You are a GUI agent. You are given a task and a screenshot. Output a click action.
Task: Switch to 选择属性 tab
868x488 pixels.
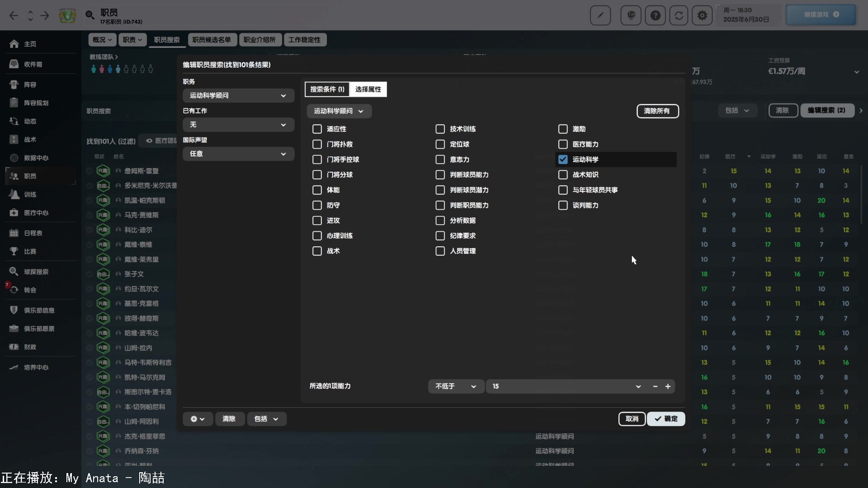pyautogui.click(x=368, y=89)
